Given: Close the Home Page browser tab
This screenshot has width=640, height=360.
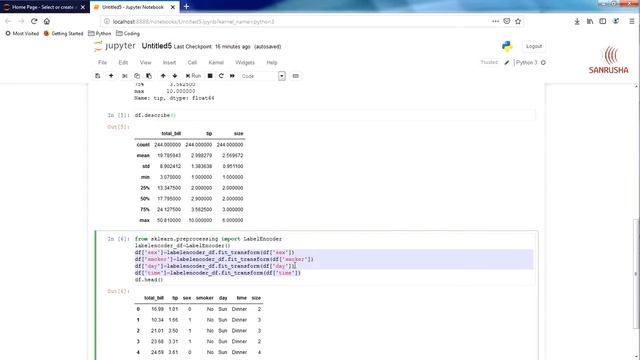Looking at the screenshot, I should pos(83,7).
